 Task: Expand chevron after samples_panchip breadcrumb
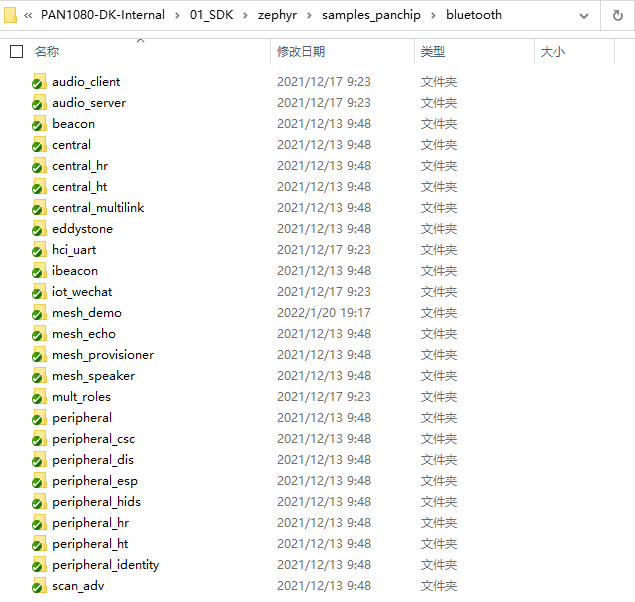point(433,15)
